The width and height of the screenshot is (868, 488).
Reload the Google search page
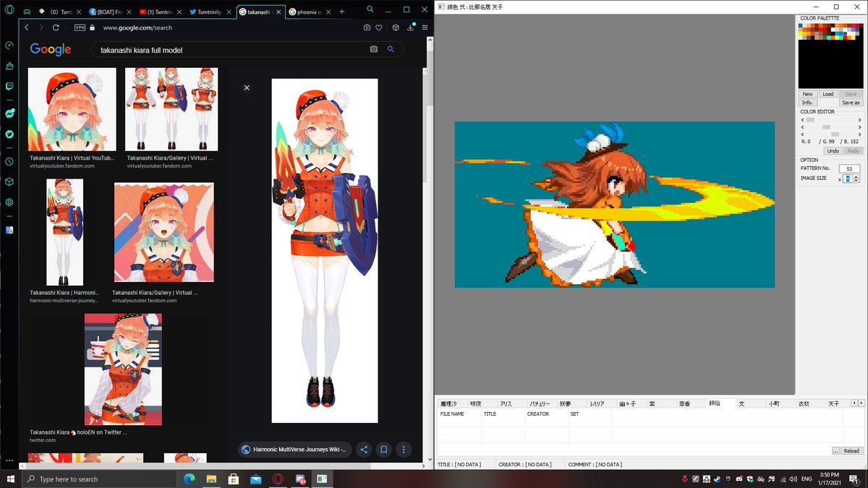click(56, 27)
